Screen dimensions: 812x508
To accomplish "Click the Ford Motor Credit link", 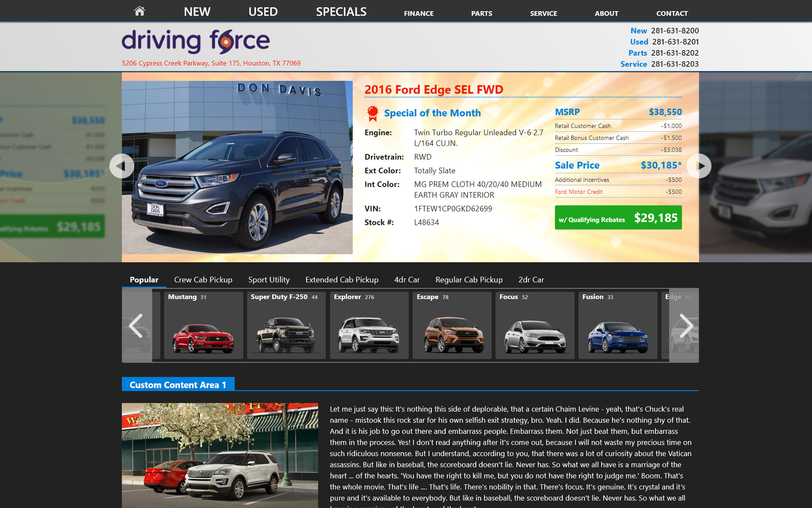I will click(579, 192).
